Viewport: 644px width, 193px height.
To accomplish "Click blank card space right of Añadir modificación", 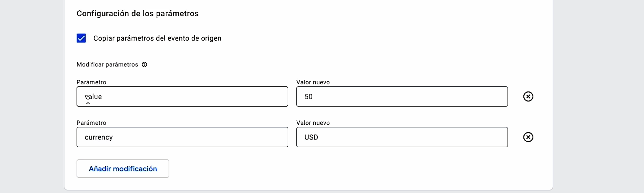I will tap(337, 168).
